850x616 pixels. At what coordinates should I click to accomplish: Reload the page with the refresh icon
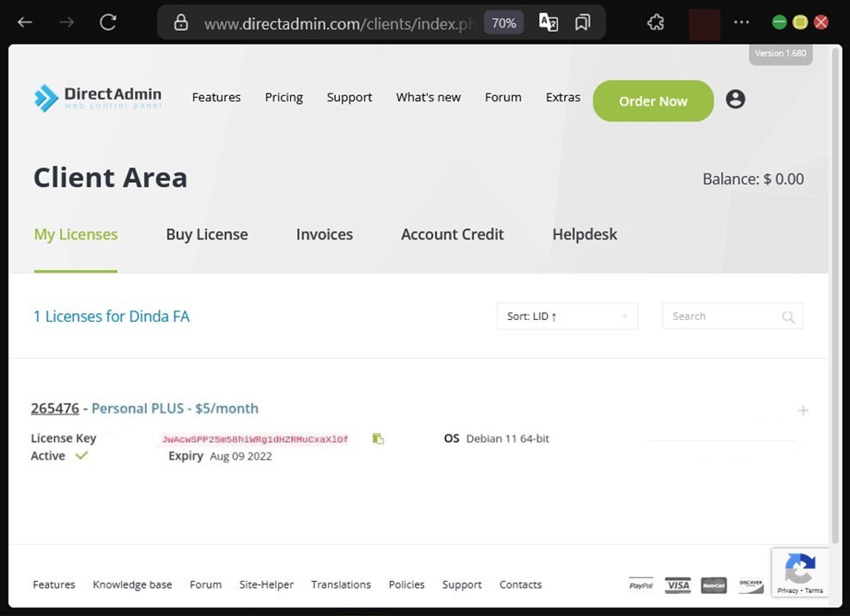108,22
